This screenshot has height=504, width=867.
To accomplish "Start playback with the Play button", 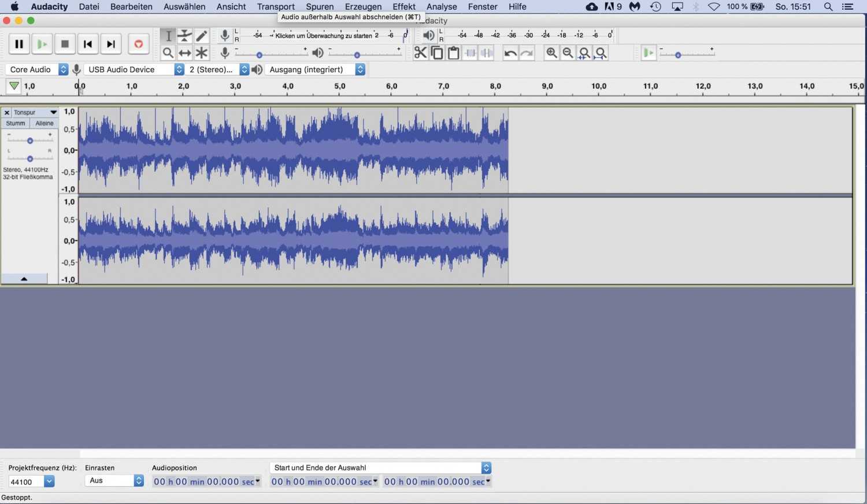I will coord(42,44).
